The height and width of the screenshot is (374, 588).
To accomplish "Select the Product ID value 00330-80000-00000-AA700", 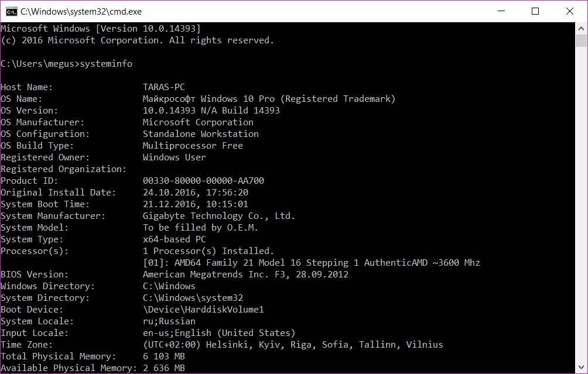I will (203, 181).
